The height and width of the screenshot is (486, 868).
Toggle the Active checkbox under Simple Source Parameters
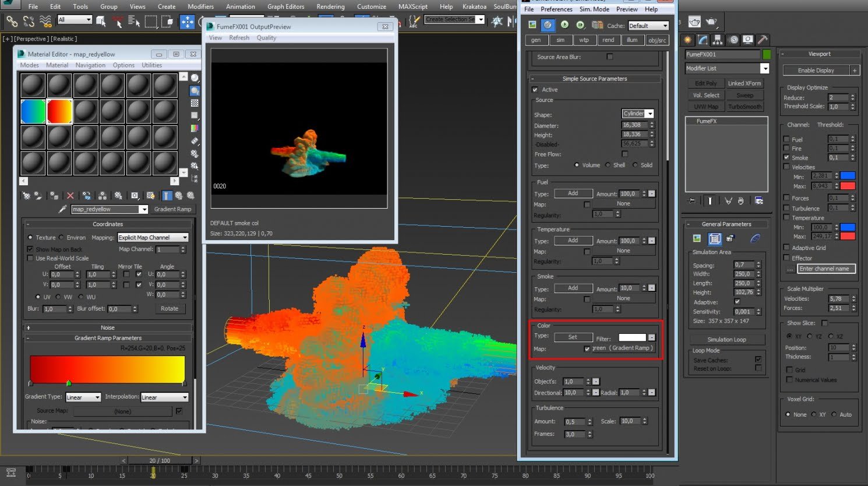tap(535, 89)
